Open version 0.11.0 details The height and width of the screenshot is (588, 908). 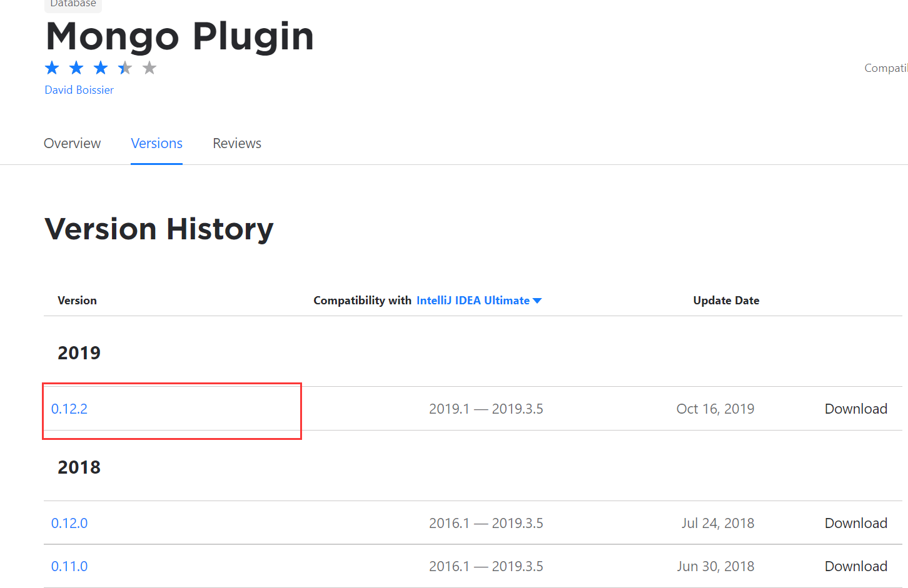tap(69, 566)
